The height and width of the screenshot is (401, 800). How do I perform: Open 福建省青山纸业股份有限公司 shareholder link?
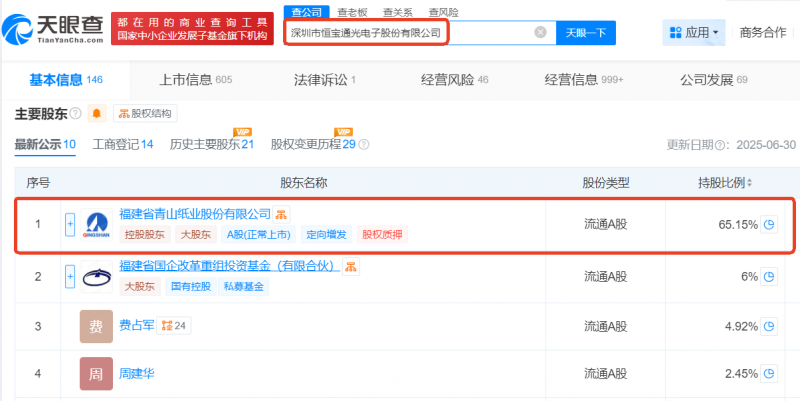pos(194,214)
